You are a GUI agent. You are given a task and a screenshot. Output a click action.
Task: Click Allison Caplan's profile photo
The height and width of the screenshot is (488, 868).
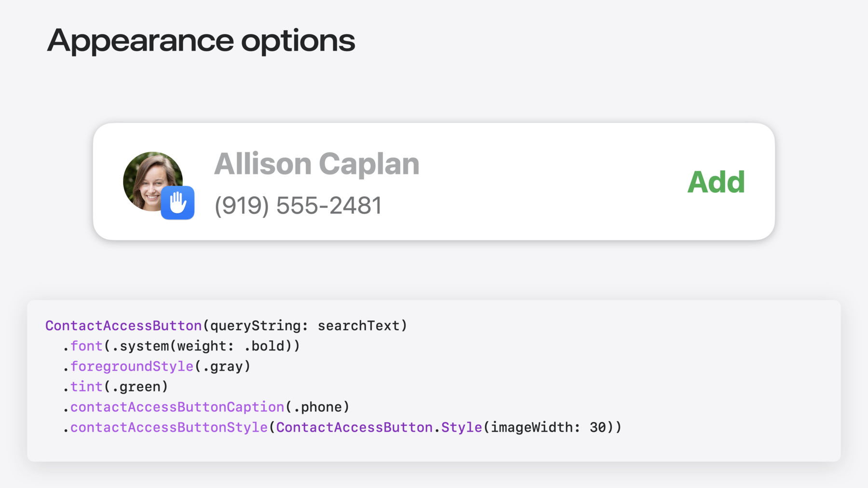tap(153, 181)
